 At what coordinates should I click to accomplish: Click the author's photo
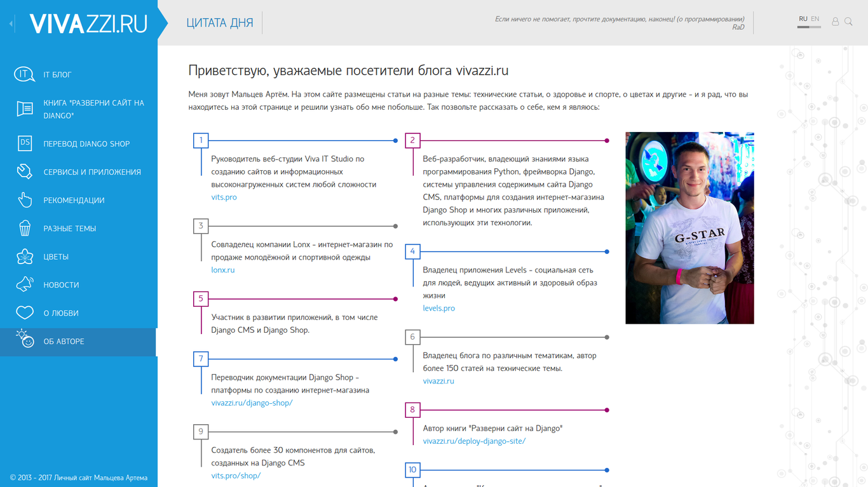(689, 228)
